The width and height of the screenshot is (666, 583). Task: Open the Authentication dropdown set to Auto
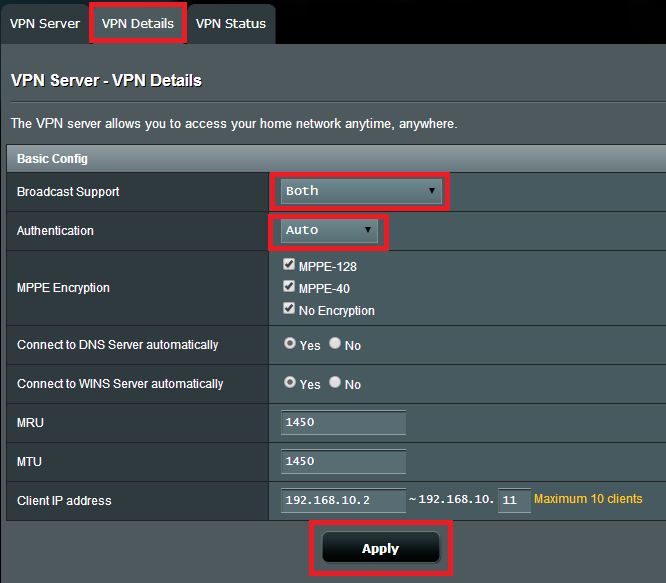(x=329, y=230)
